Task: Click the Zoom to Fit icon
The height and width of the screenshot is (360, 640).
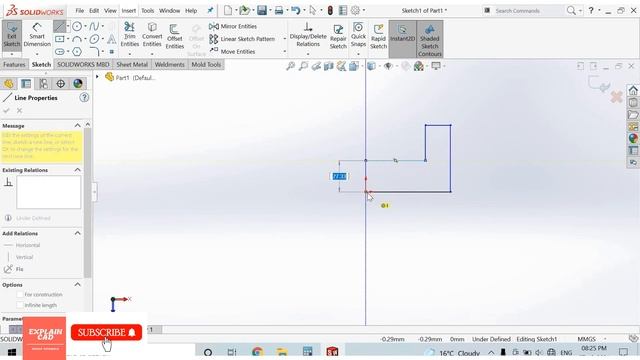Action: (290, 66)
